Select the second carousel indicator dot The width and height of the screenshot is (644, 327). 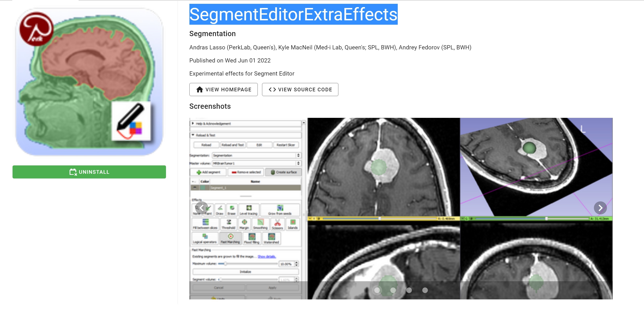(x=393, y=290)
